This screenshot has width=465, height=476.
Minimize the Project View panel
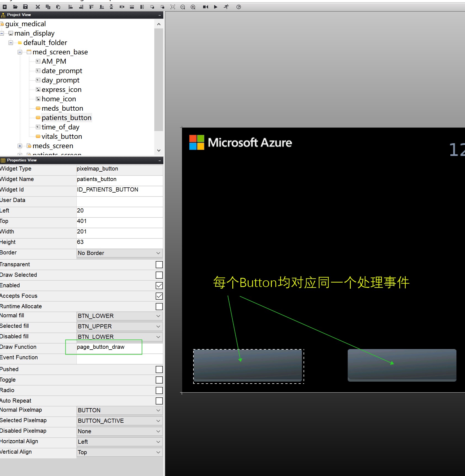point(160,15)
